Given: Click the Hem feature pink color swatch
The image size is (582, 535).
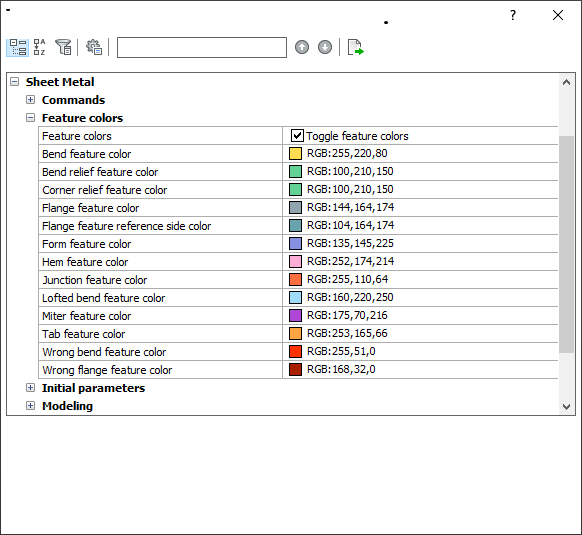Looking at the screenshot, I should click(295, 262).
